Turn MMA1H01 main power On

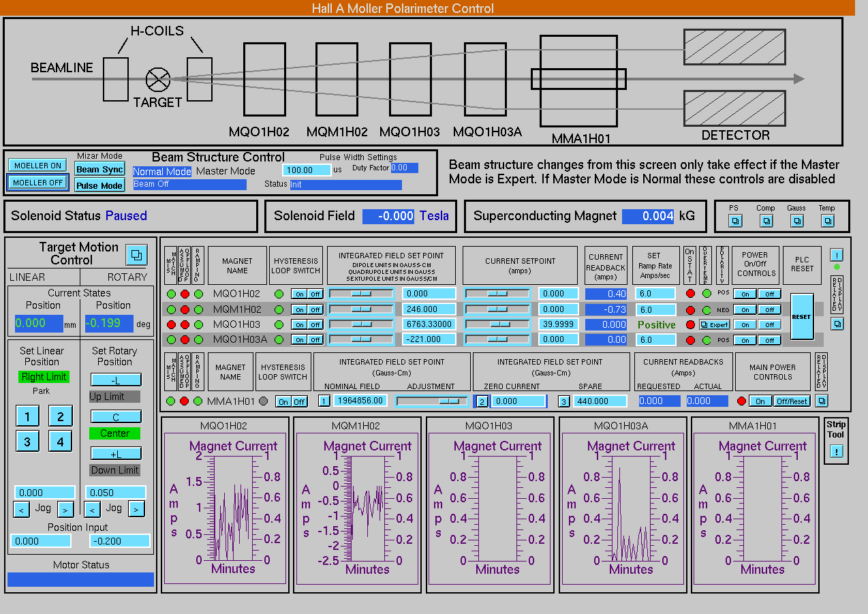pyautogui.click(x=760, y=401)
